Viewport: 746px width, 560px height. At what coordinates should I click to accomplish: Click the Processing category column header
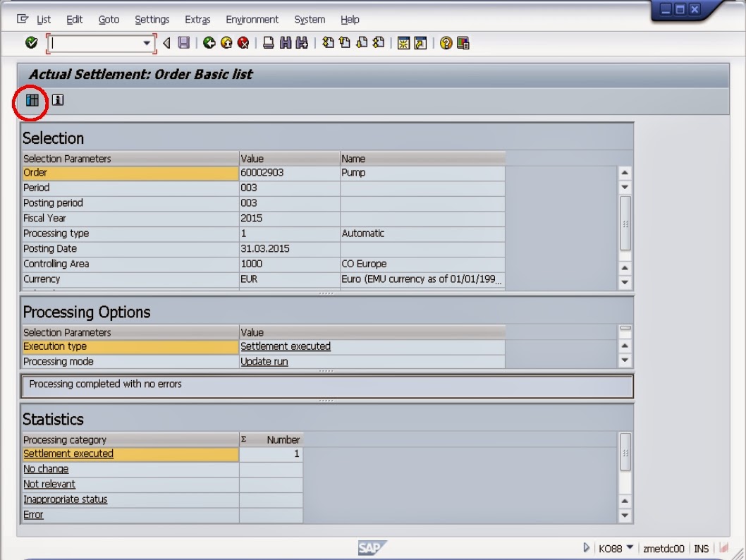[x=130, y=439]
